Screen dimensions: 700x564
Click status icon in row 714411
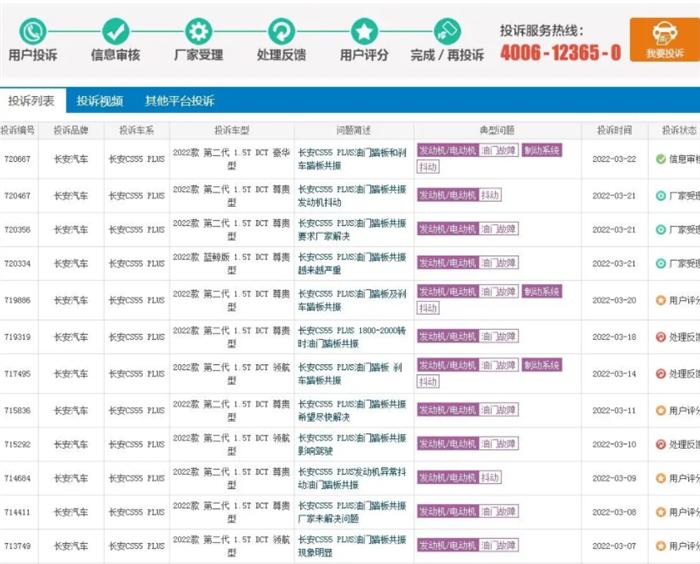click(661, 512)
